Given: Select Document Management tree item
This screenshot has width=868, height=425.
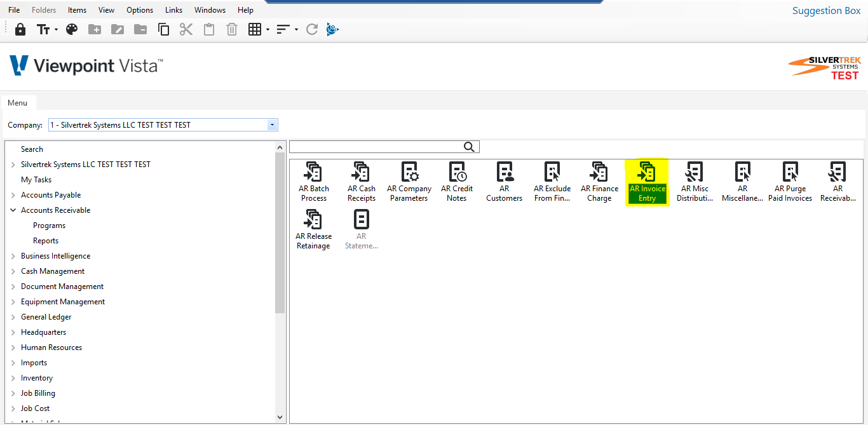Looking at the screenshot, I should [62, 287].
